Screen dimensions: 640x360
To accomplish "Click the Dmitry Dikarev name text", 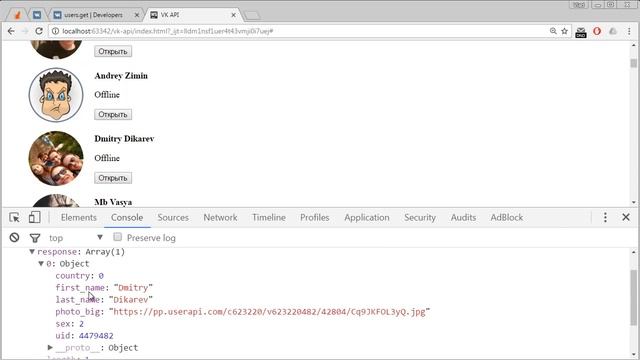I will (x=124, y=139).
